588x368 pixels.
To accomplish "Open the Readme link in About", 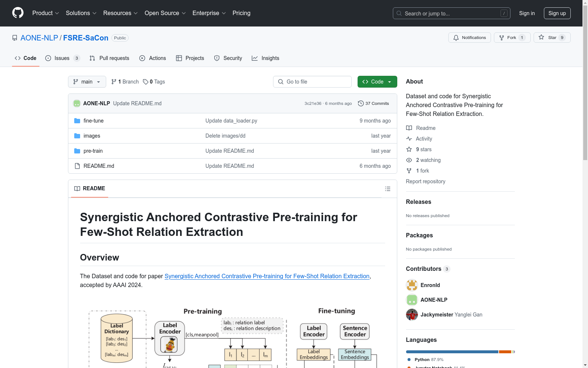I will click(x=421, y=128).
